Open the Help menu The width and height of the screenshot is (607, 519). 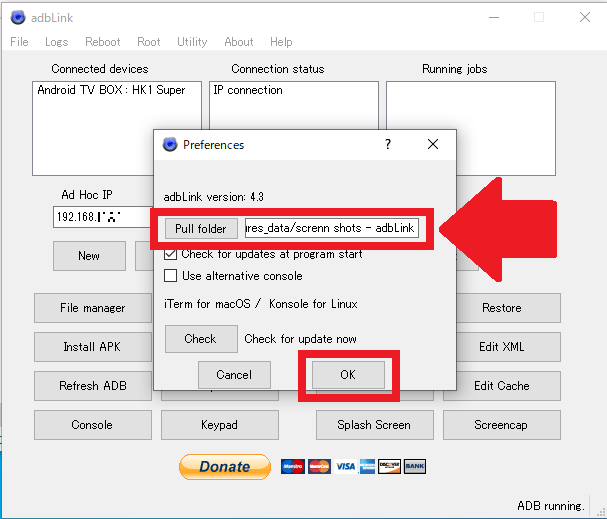pos(281,42)
